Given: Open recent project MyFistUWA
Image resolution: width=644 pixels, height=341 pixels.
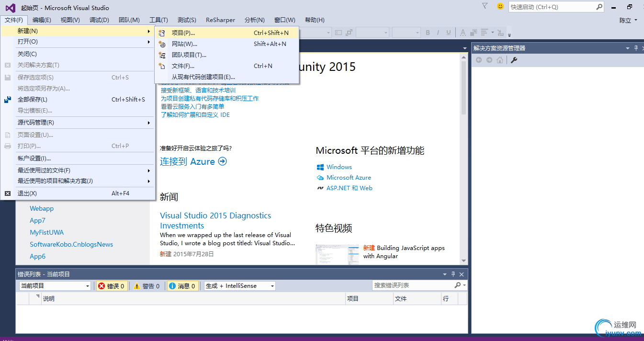Looking at the screenshot, I should 46,232.
